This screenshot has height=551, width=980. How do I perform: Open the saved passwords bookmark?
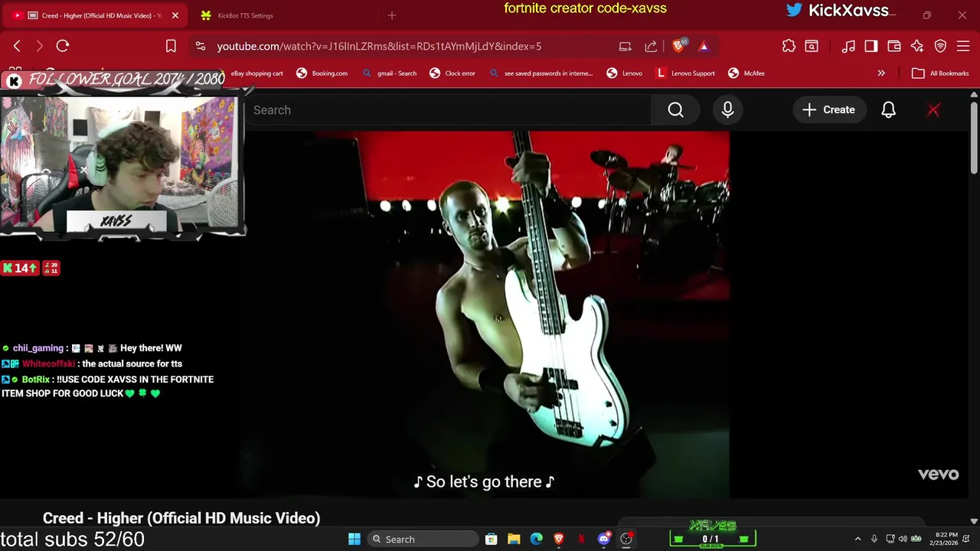(541, 73)
